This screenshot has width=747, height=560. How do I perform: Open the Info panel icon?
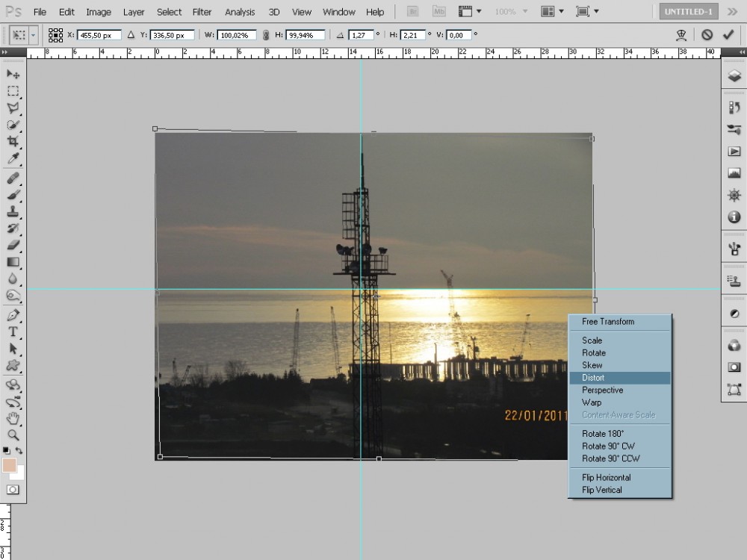pos(734,217)
